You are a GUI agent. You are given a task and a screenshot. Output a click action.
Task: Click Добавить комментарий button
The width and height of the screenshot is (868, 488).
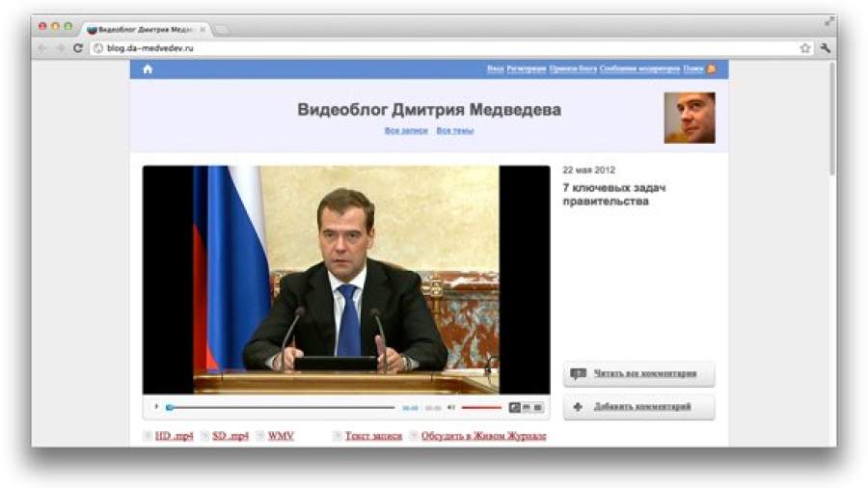639,407
